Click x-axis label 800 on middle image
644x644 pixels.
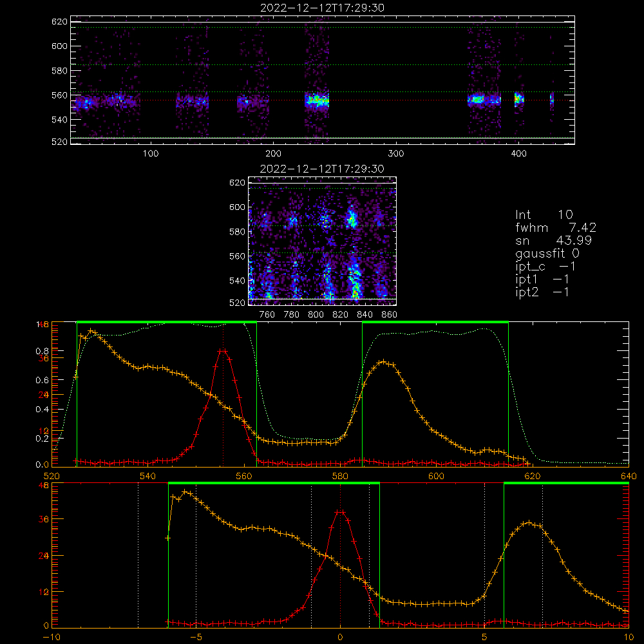[316, 315]
